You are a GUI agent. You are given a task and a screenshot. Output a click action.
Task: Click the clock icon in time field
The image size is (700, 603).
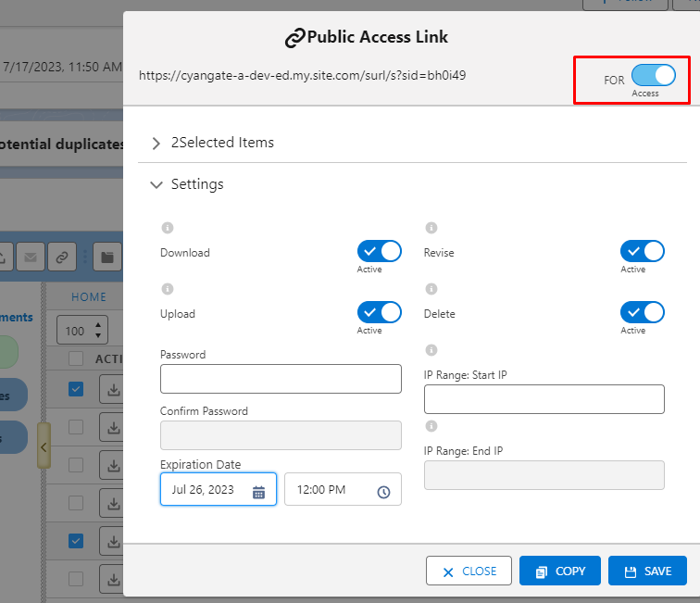(383, 492)
